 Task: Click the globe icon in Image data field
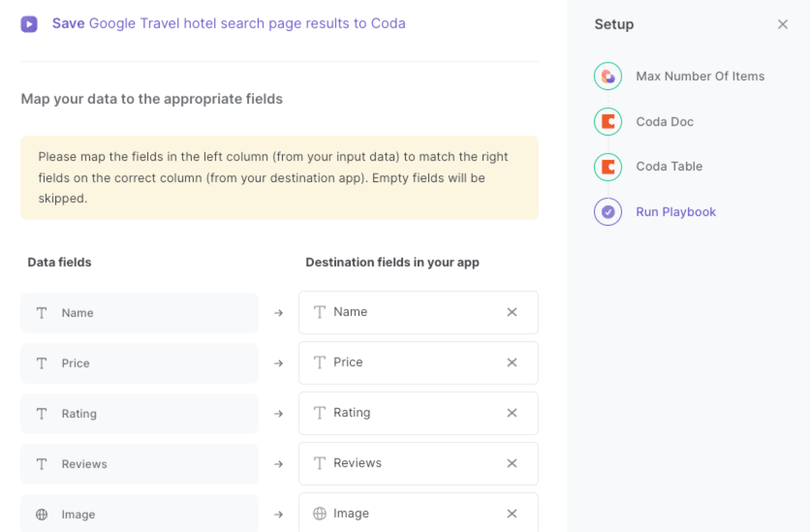42,514
